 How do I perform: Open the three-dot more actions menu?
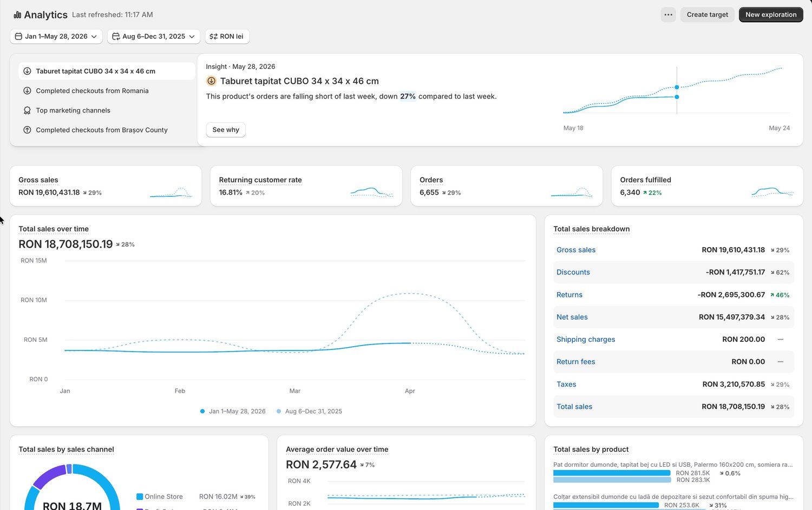coord(669,15)
